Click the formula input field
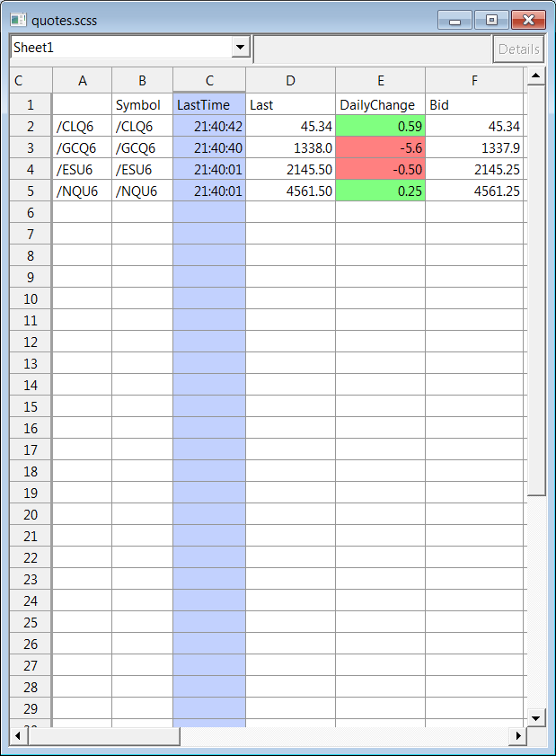 tap(373, 49)
